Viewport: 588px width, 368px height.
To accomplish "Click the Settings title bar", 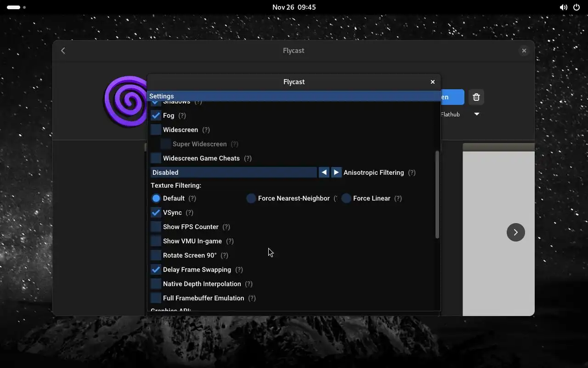I will click(294, 96).
